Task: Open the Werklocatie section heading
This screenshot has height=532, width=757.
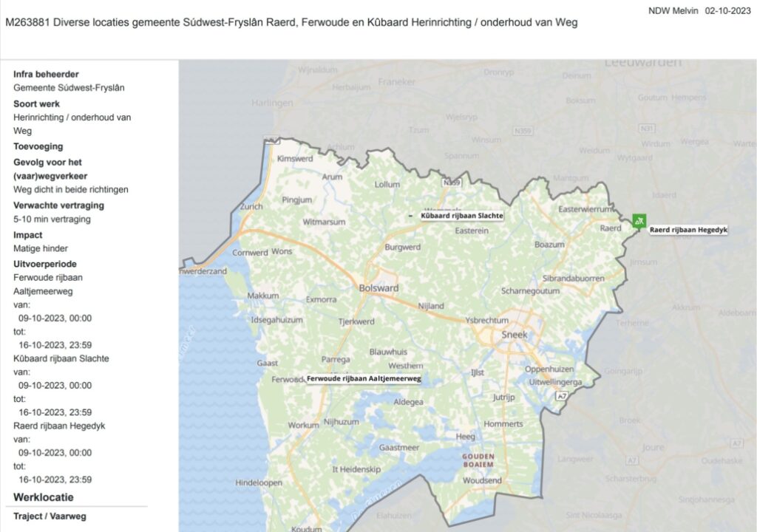Action: pos(44,497)
